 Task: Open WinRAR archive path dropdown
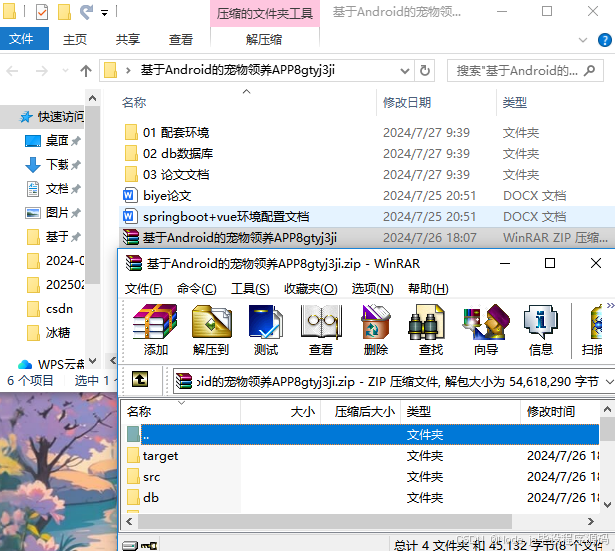point(609,381)
